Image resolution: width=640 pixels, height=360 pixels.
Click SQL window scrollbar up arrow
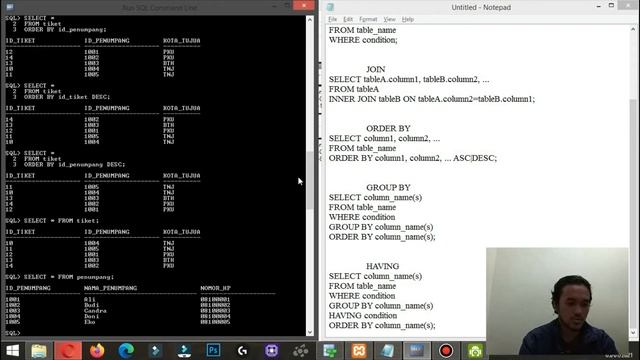[x=310, y=20]
